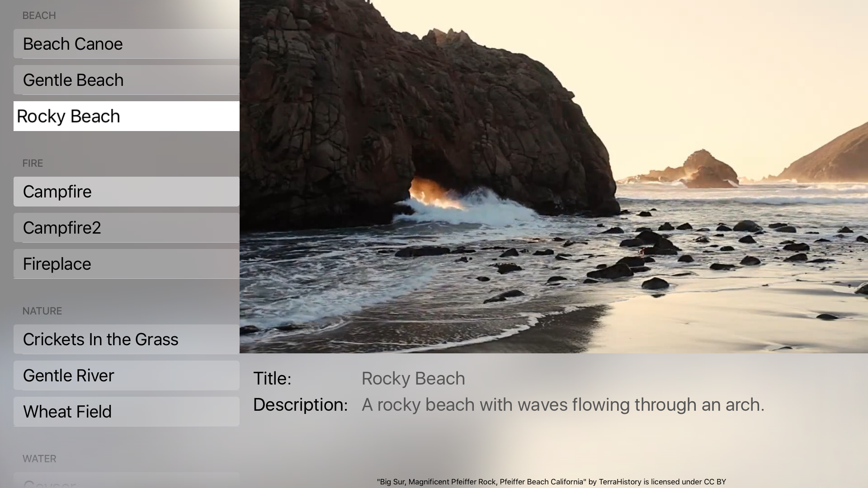Click the Rocky Beach title value
Image resolution: width=868 pixels, height=488 pixels.
tap(413, 379)
